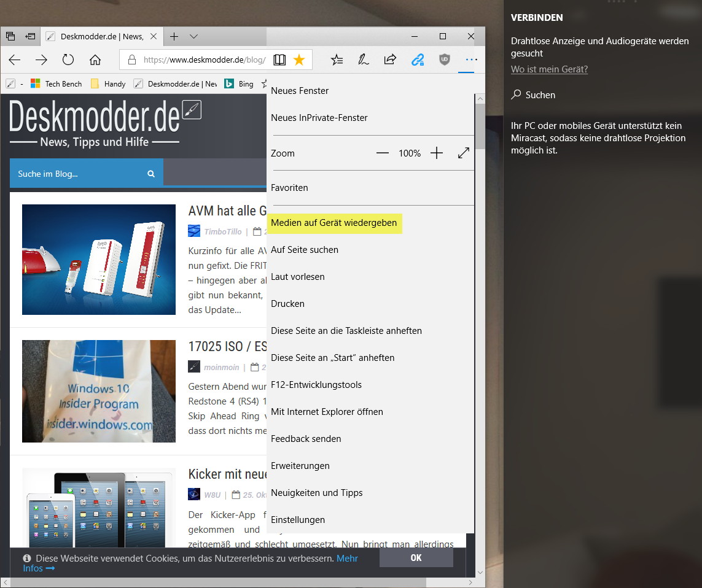This screenshot has height=588, width=702.
Task: Open the three-dot Settings and more menu
Action: coord(471,60)
